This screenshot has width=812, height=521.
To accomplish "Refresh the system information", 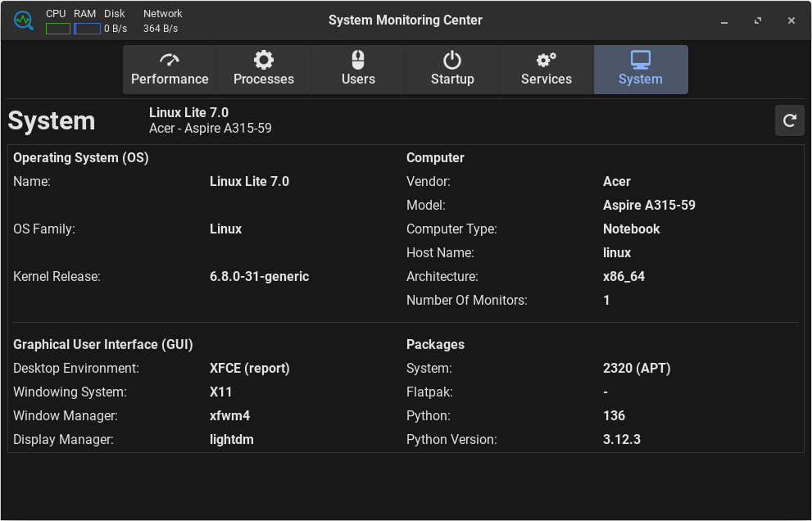I will 789,120.
